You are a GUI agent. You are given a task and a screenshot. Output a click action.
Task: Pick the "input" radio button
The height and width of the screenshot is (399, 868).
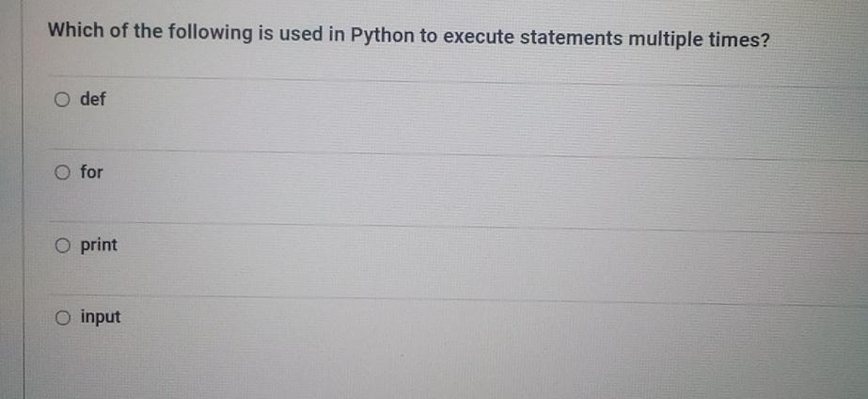tap(62, 318)
